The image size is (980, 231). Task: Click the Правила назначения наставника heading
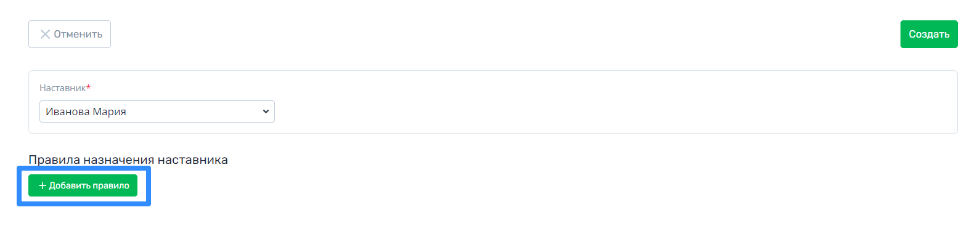[128, 160]
